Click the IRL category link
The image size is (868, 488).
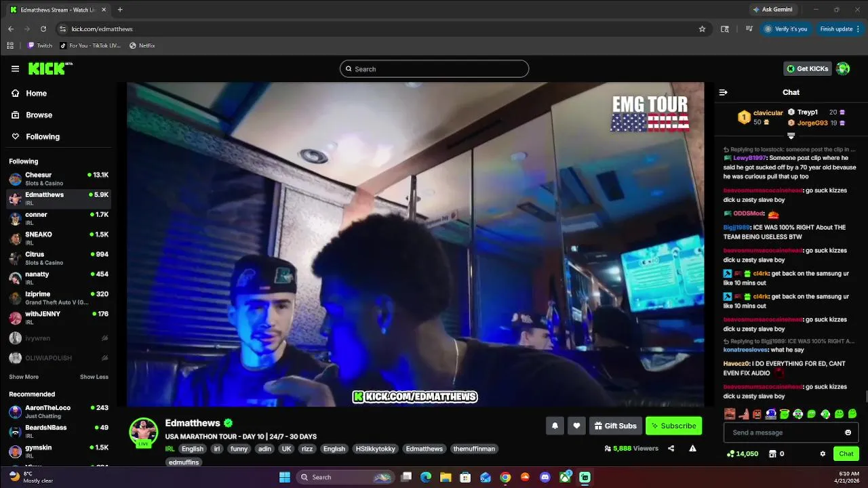tap(170, 449)
